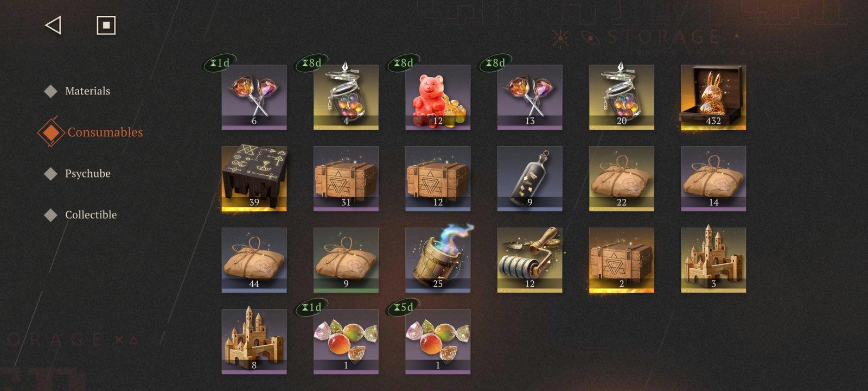This screenshot has width=868, height=391.
Task: Select the Consumables tab
Action: [x=105, y=132]
